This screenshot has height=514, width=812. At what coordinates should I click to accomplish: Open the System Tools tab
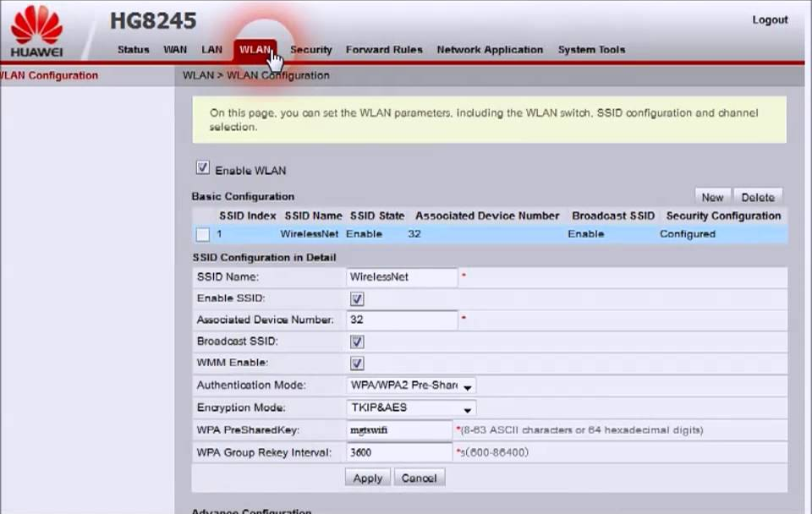click(x=591, y=50)
